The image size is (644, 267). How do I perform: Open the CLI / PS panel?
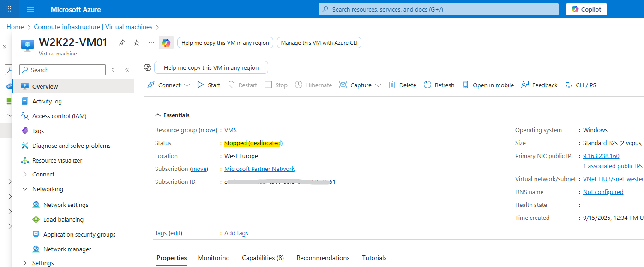580,85
